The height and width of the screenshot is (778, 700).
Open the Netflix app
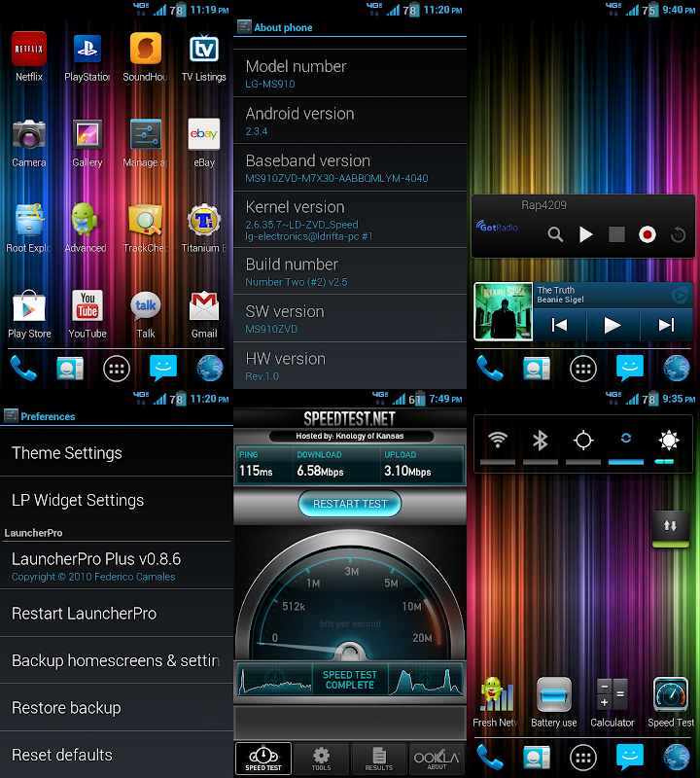pos(29,49)
